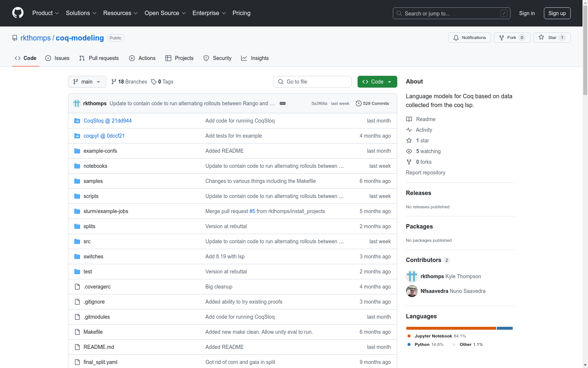Click the rkthomps avatar in commit bar
The image size is (588, 368).
77,103
